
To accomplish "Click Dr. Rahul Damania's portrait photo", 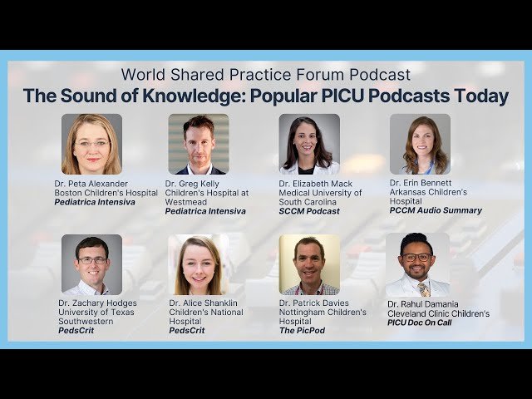I will [x=418, y=264].
